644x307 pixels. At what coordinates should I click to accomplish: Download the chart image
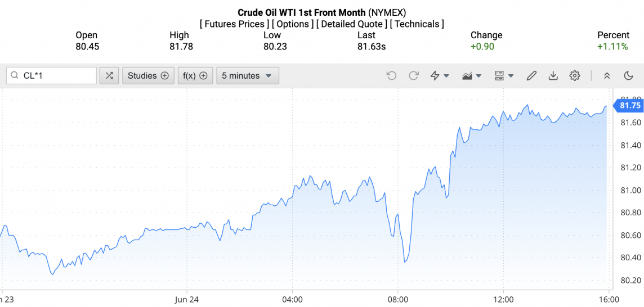[x=553, y=76]
